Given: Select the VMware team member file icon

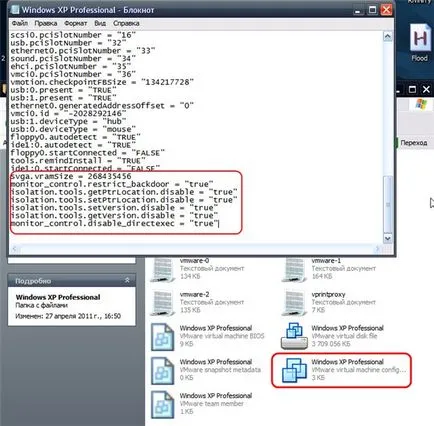Looking at the screenshot, I should click(162, 404).
